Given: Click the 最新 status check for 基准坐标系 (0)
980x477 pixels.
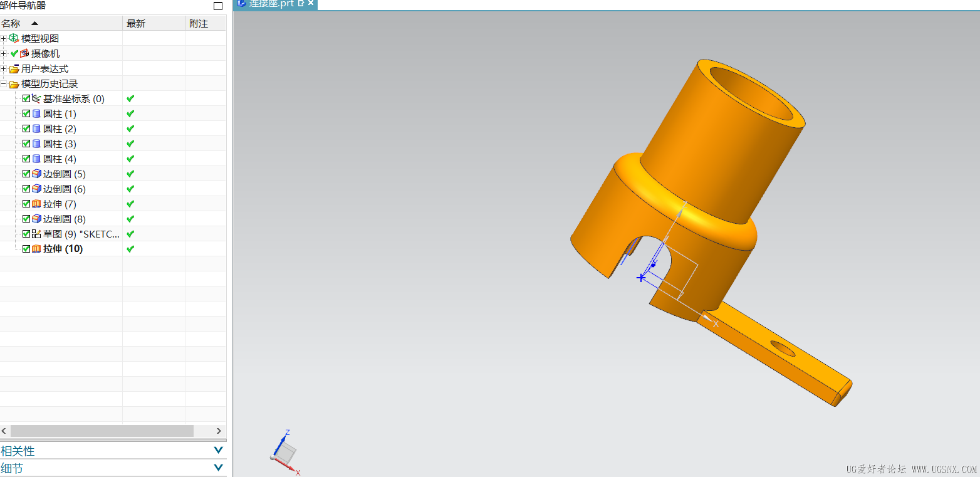Looking at the screenshot, I should tap(130, 98).
